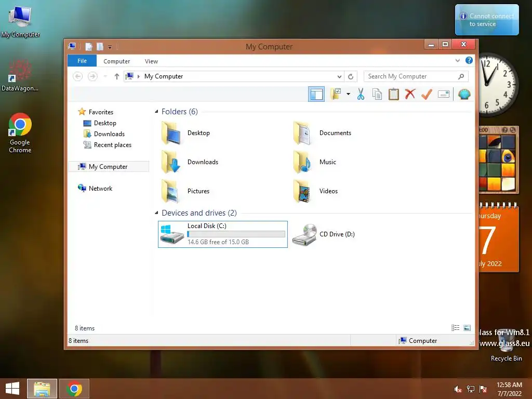Image resolution: width=532 pixels, height=399 pixels.
Task: Collapse the Devices and drives group
Action: (x=156, y=212)
